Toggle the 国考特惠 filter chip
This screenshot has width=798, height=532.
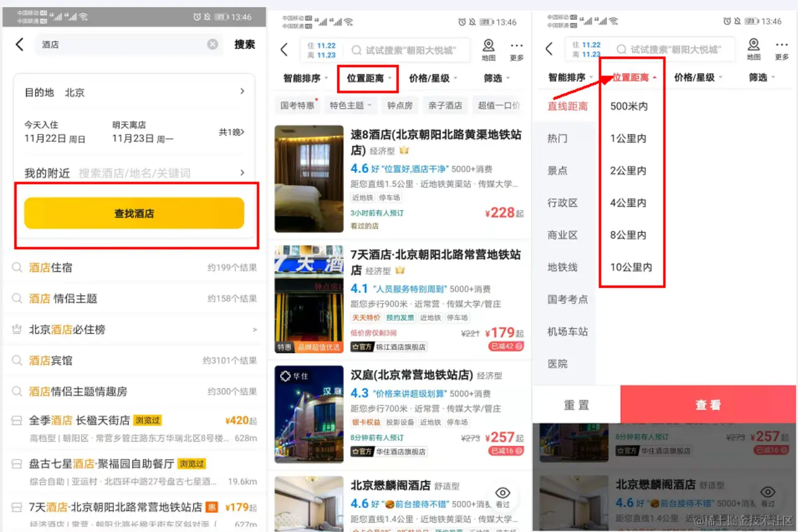pos(297,105)
